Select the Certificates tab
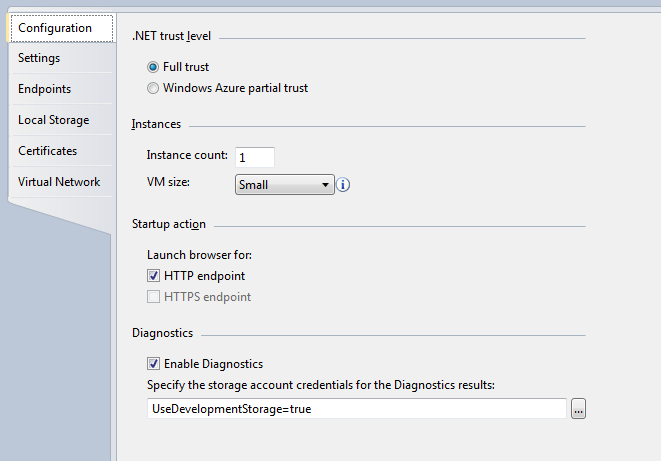The width and height of the screenshot is (661, 461). (48, 151)
